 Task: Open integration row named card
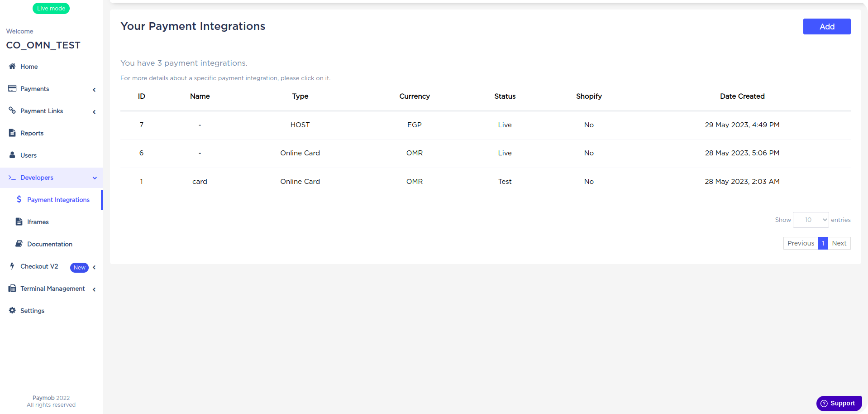click(x=200, y=181)
